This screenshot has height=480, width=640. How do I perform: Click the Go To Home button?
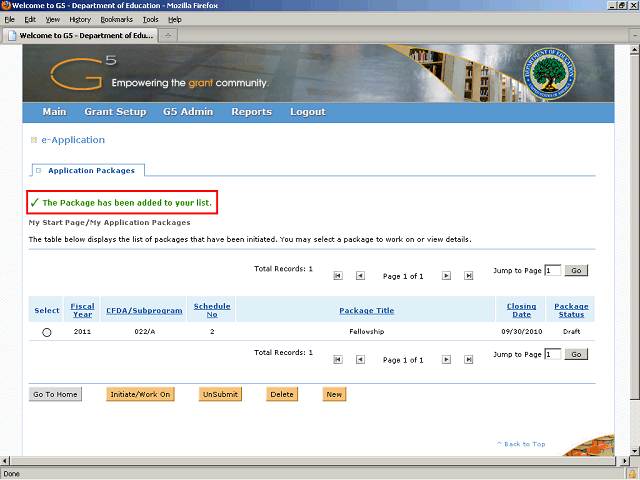click(55, 394)
